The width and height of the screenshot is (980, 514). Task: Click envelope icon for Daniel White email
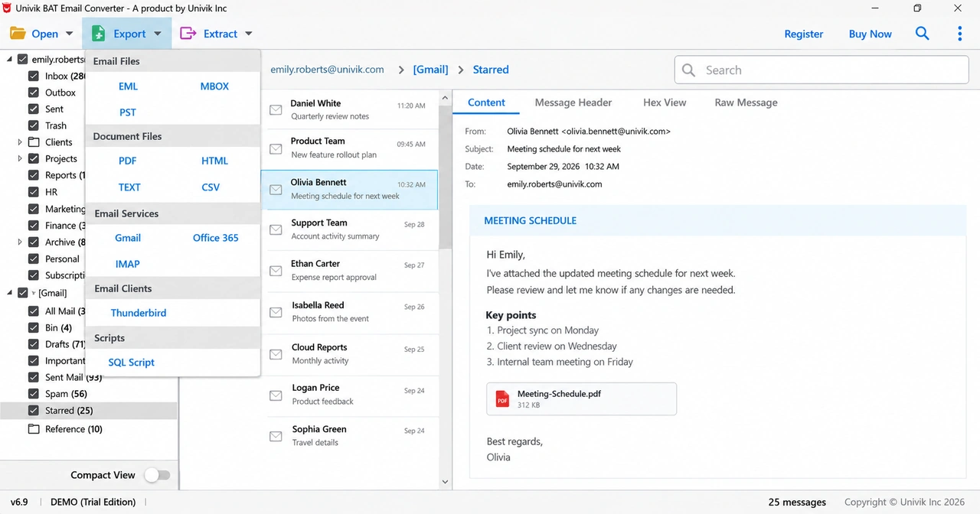[276, 110]
